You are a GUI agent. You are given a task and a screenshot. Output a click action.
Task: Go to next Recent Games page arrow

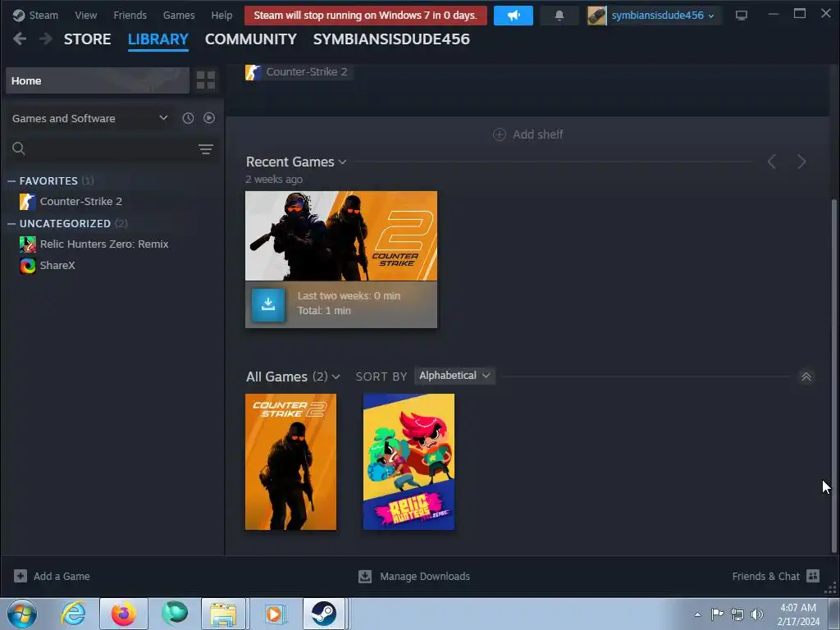(801, 162)
